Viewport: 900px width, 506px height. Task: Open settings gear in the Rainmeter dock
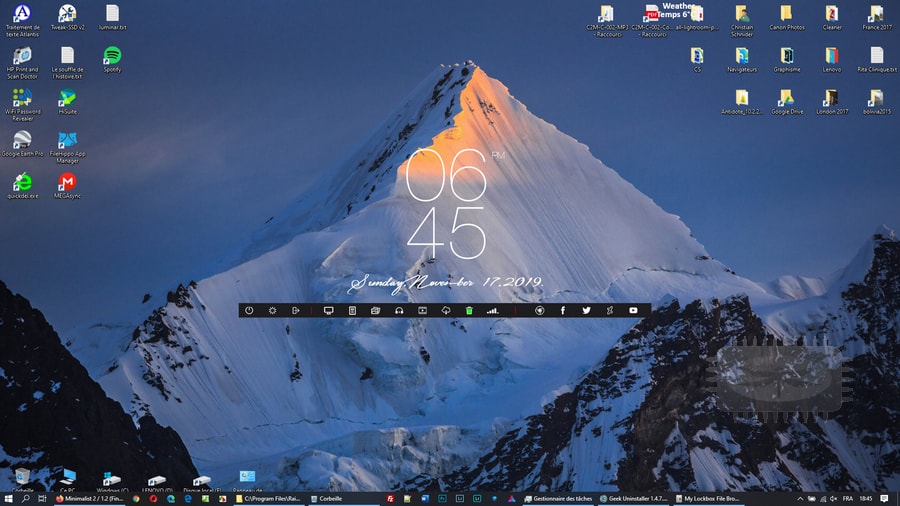coord(273,310)
